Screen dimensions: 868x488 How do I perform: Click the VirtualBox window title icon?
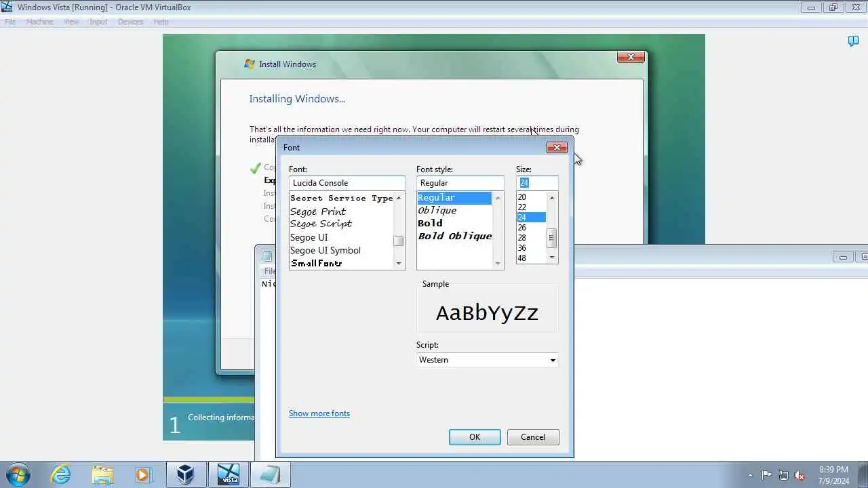click(x=7, y=7)
